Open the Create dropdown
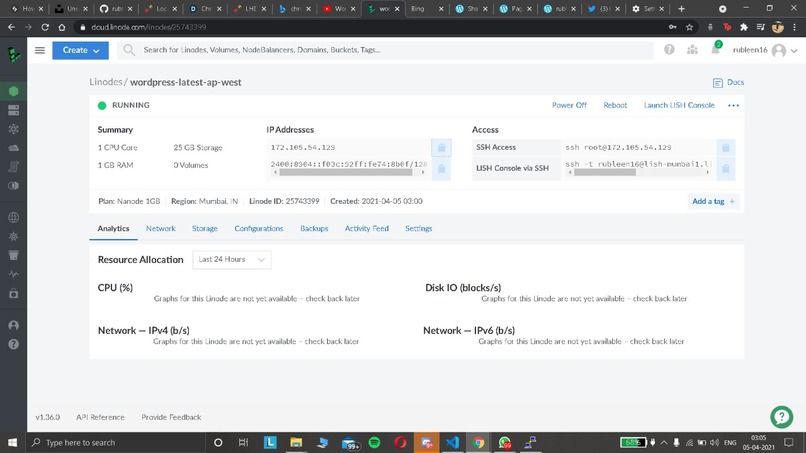The height and width of the screenshot is (453, 806). tap(80, 50)
